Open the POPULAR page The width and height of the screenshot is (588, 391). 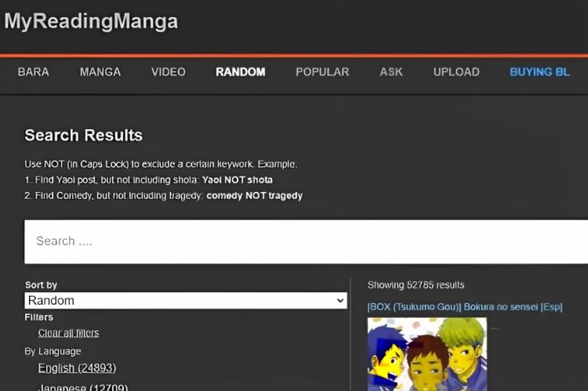pos(322,72)
